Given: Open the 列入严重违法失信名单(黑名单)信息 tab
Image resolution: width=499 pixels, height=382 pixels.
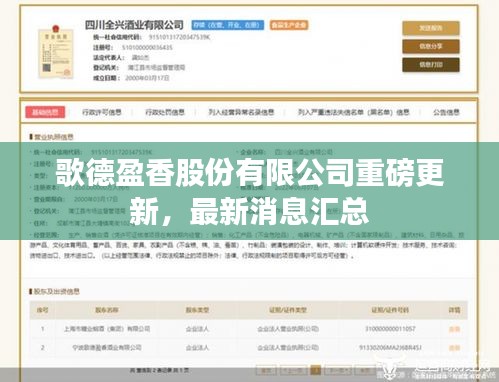Looking at the screenshot, I should (354, 112).
